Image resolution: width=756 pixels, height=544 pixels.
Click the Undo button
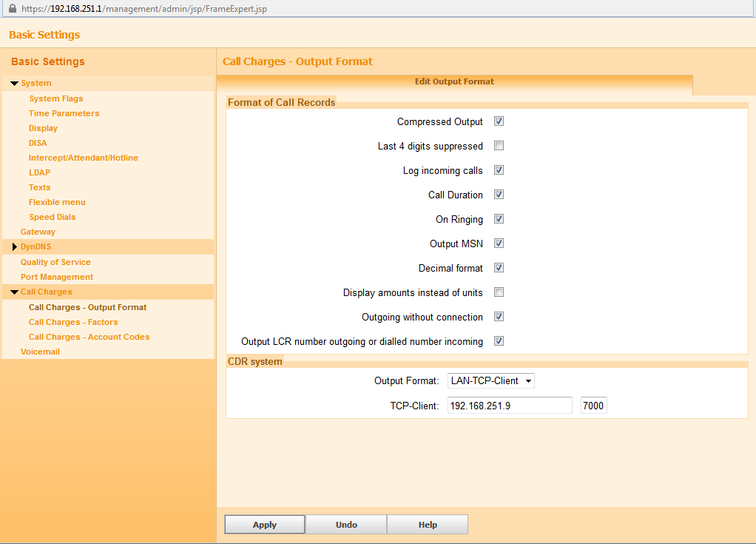346,525
